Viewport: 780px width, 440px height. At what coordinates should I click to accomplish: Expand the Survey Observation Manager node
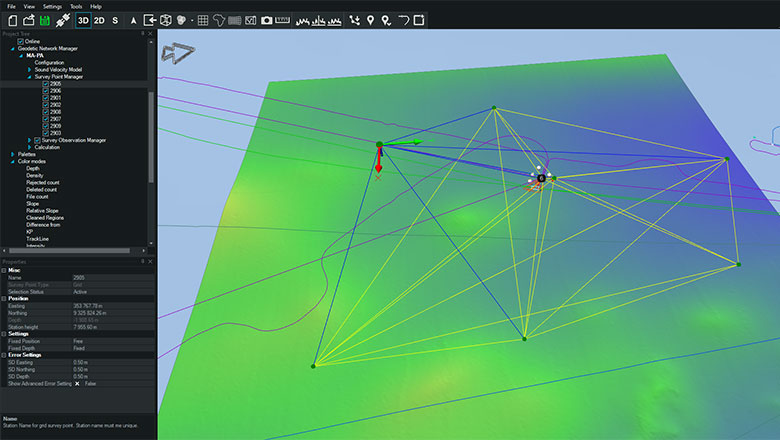point(29,140)
